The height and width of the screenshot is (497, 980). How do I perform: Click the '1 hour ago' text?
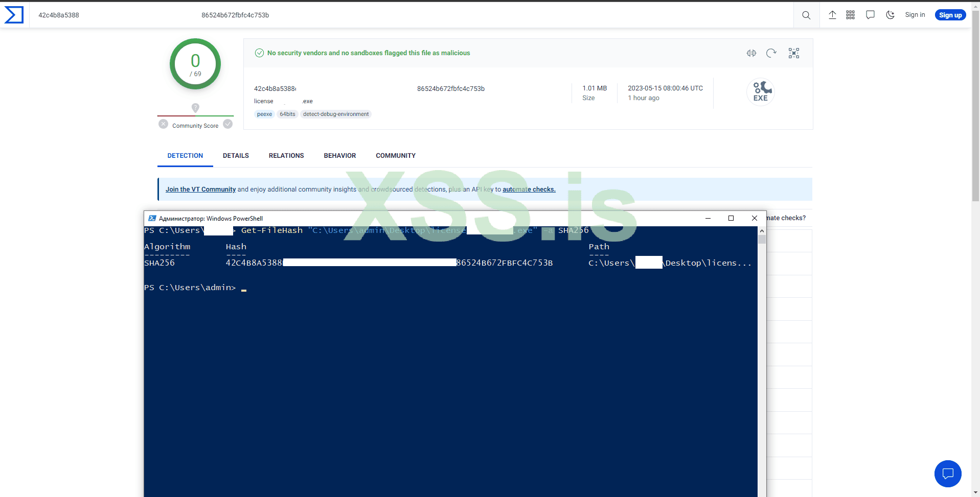coord(644,98)
